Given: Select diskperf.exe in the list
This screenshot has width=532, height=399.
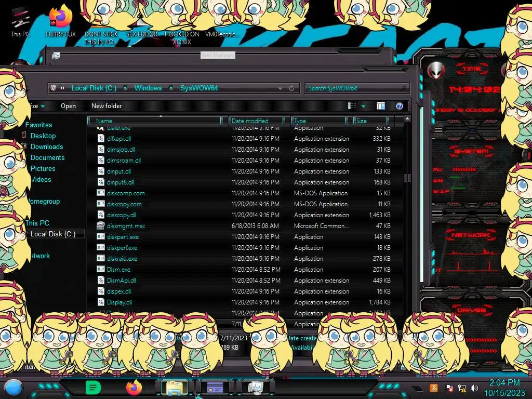Looking at the screenshot, I should (122, 248).
